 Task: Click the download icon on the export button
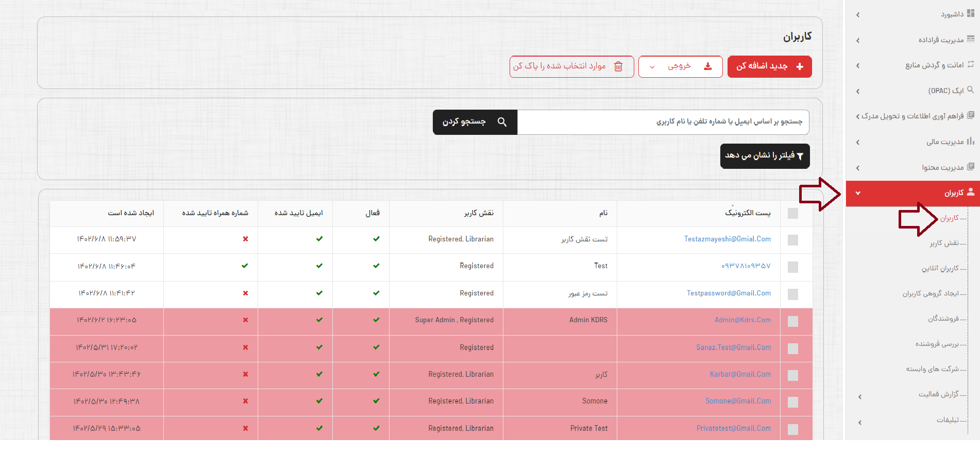(x=708, y=66)
